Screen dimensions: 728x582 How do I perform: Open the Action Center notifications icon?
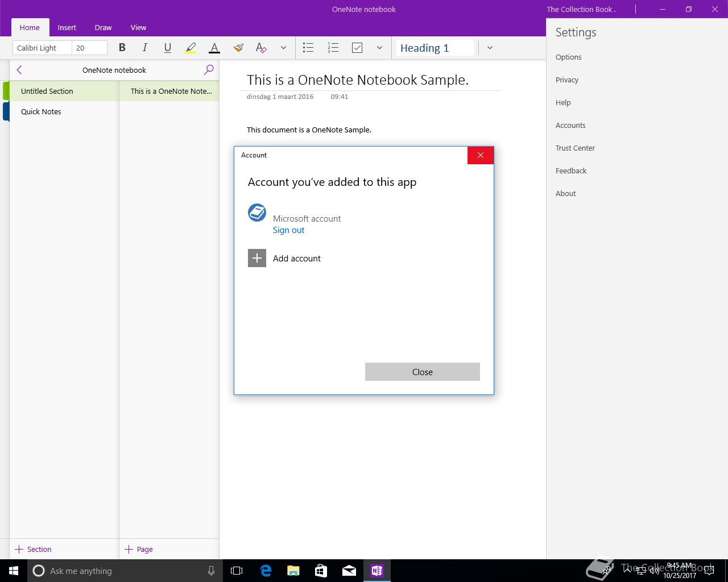710,571
